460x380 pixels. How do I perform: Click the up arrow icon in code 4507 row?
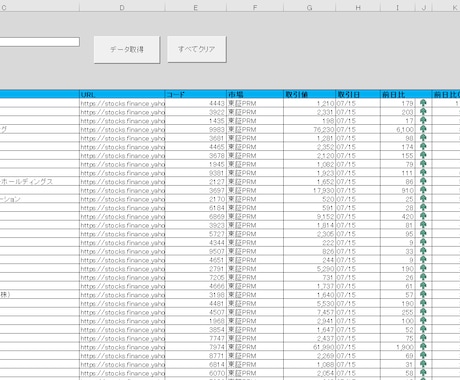[423, 312]
